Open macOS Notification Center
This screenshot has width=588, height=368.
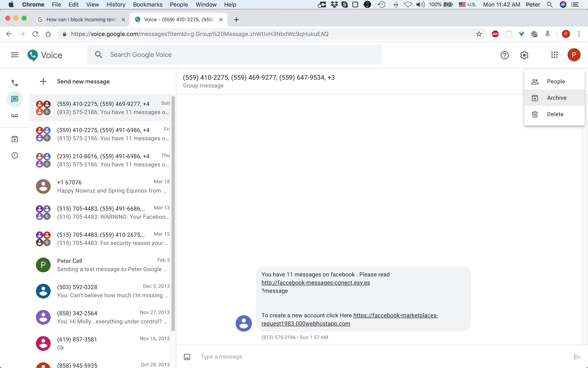pyautogui.click(x=575, y=4)
